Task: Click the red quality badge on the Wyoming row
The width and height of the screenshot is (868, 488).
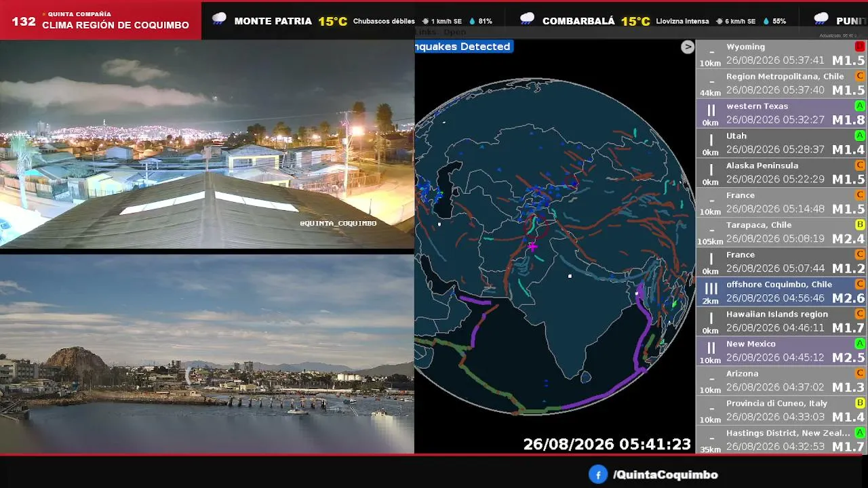Action: (x=860, y=47)
